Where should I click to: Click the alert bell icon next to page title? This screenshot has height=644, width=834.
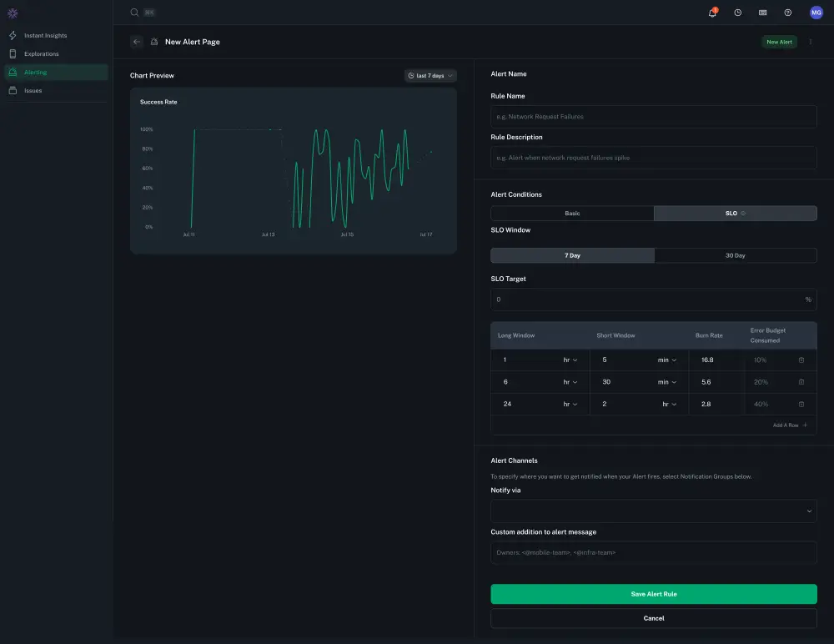point(153,41)
